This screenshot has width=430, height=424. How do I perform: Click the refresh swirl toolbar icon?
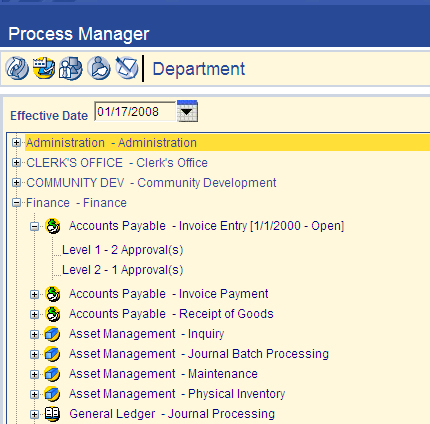tap(17, 68)
